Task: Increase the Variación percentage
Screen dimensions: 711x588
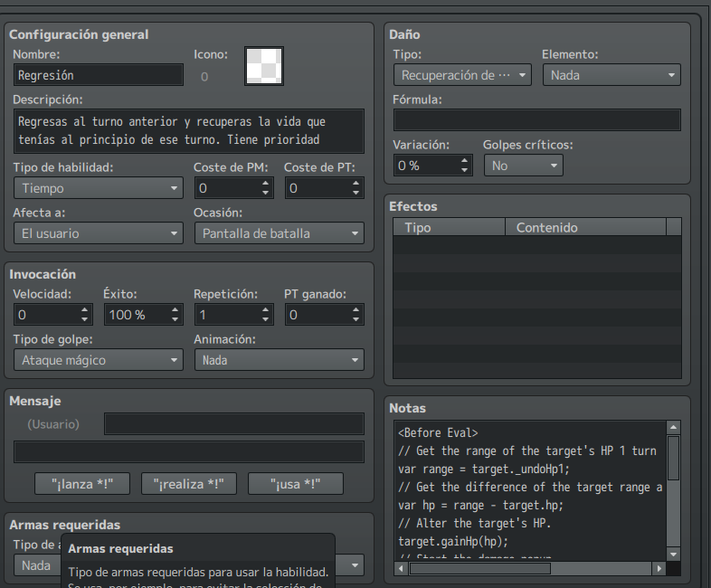Action: pyautogui.click(x=464, y=160)
